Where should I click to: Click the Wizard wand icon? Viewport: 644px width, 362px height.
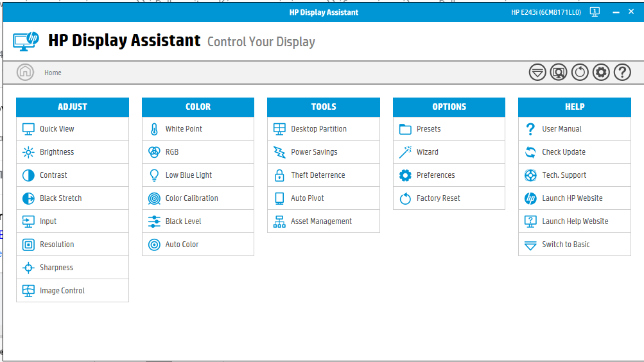405,152
